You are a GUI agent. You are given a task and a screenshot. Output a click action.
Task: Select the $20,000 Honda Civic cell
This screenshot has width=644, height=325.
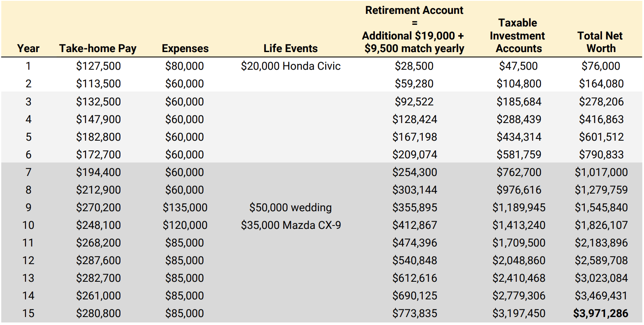point(291,66)
